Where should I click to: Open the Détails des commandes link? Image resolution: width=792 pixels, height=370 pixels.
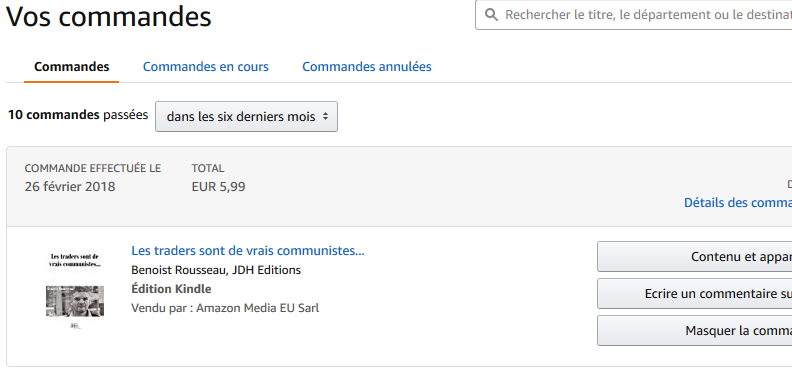738,202
